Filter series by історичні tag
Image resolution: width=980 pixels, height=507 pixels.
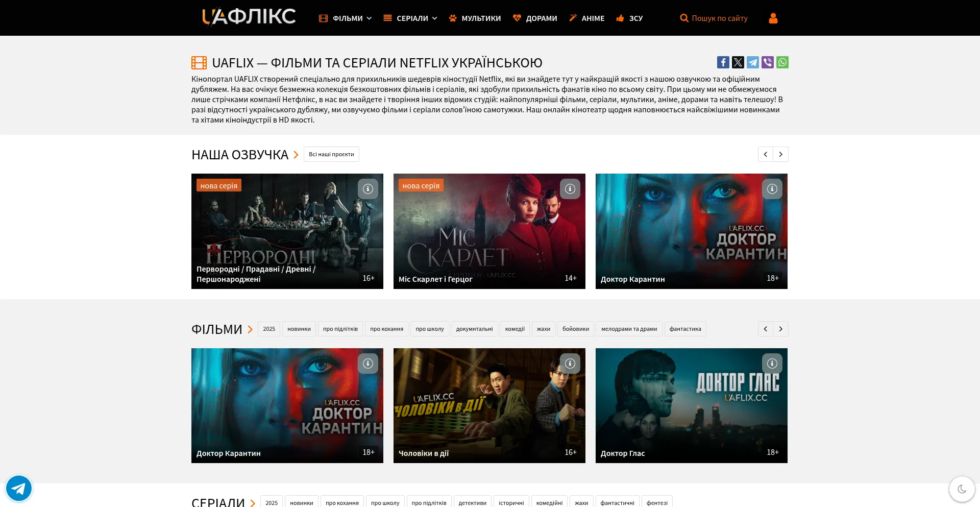pyautogui.click(x=511, y=502)
